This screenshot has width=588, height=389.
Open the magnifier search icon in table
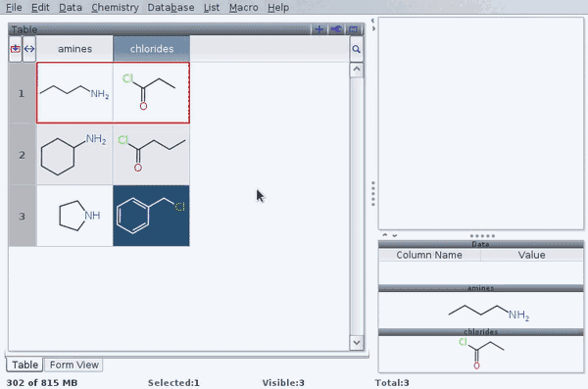[357, 49]
